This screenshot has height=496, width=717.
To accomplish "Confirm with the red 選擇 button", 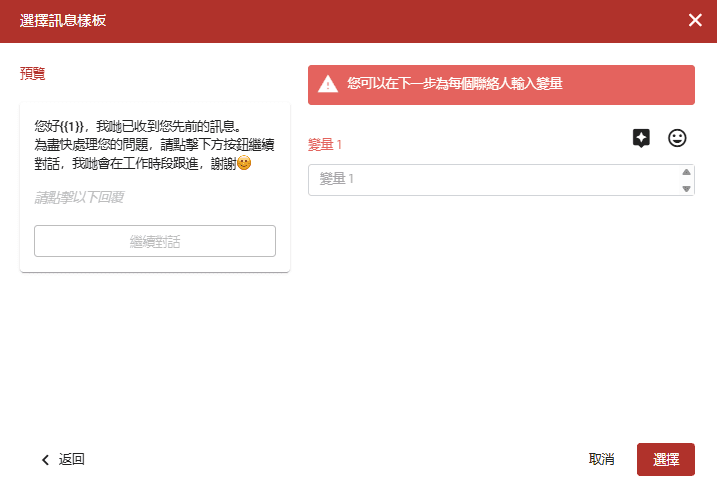I will [666, 459].
